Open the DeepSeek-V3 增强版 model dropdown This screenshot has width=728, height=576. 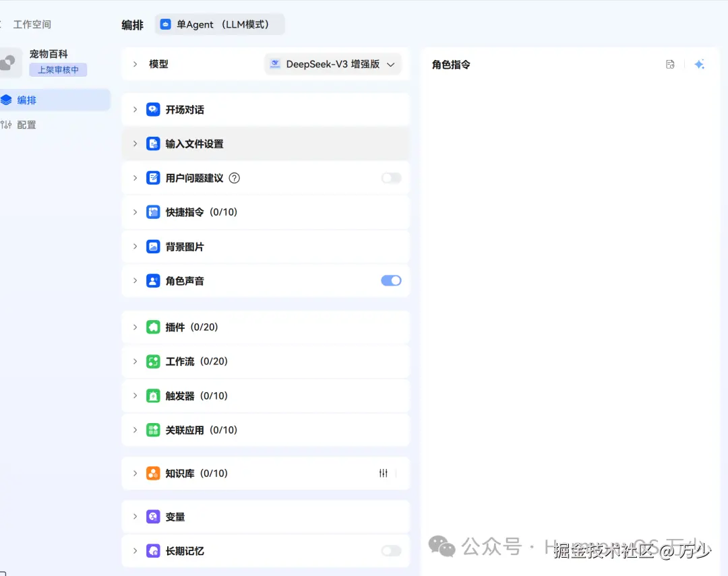(x=333, y=64)
